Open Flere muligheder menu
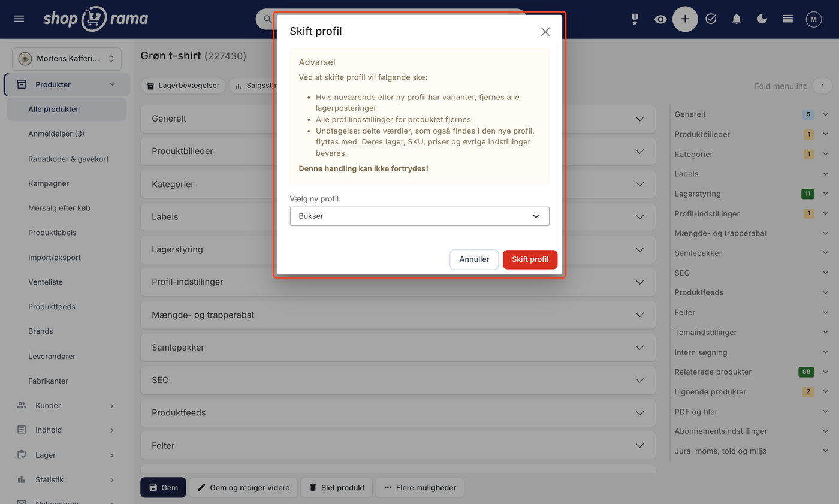This screenshot has width=839, height=504. click(x=419, y=487)
